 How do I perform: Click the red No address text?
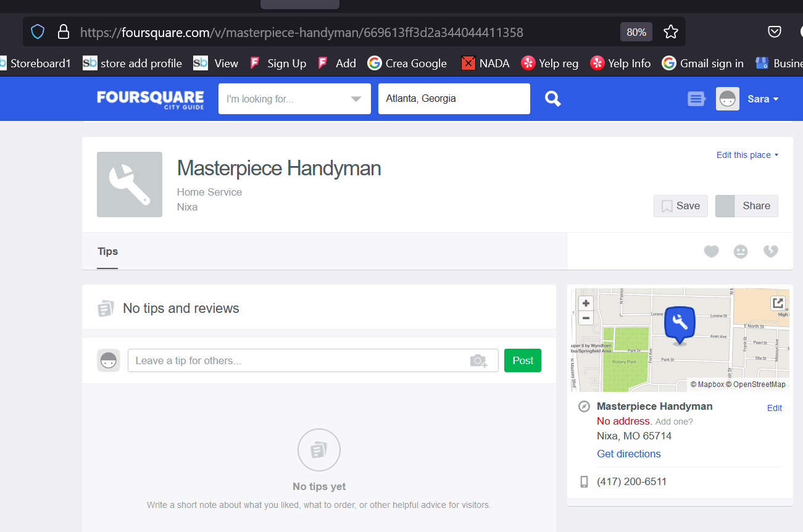coord(625,421)
